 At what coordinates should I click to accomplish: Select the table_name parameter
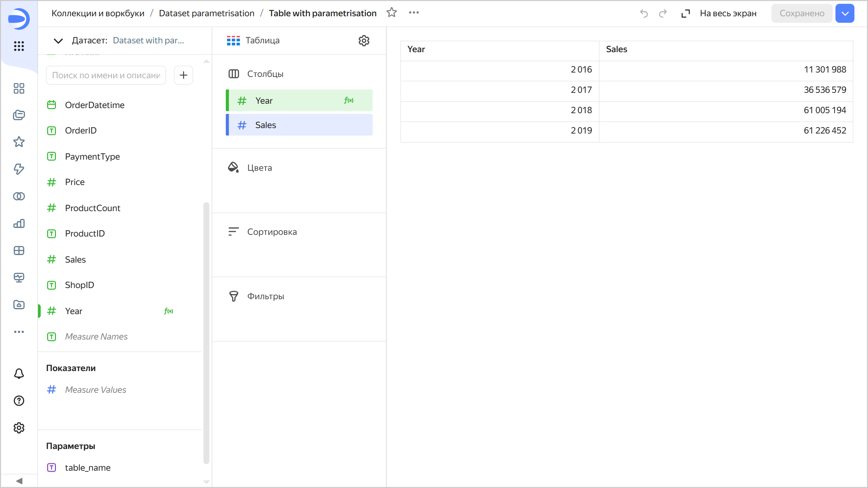(x=87, y=468)
